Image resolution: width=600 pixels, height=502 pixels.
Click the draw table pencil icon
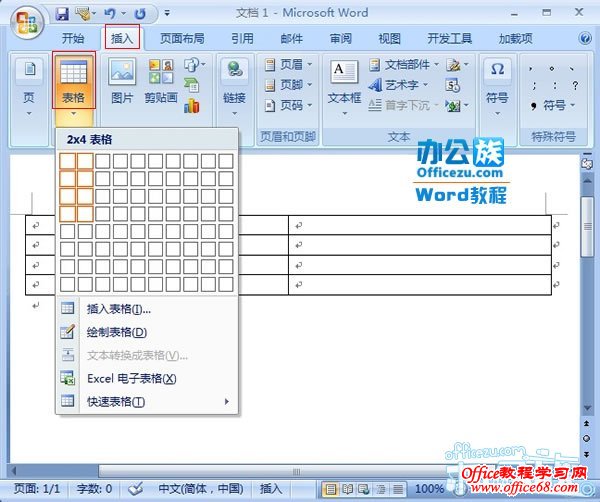[68, 331]
